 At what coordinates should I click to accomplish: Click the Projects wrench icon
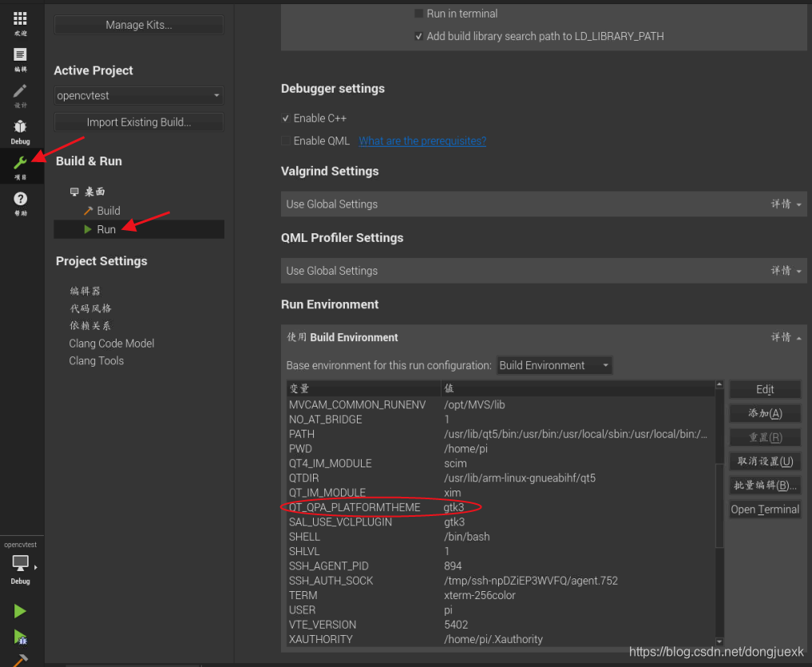[x=21, y=164]
